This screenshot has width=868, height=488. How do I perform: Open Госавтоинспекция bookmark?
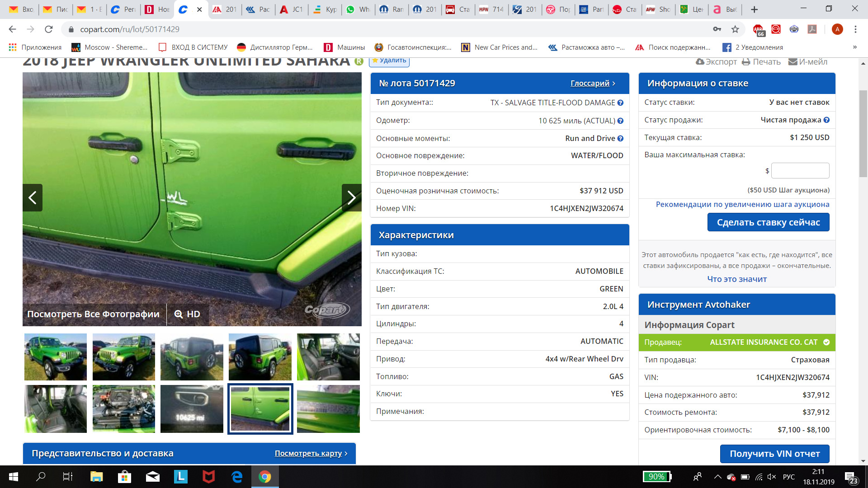(413, 47)
